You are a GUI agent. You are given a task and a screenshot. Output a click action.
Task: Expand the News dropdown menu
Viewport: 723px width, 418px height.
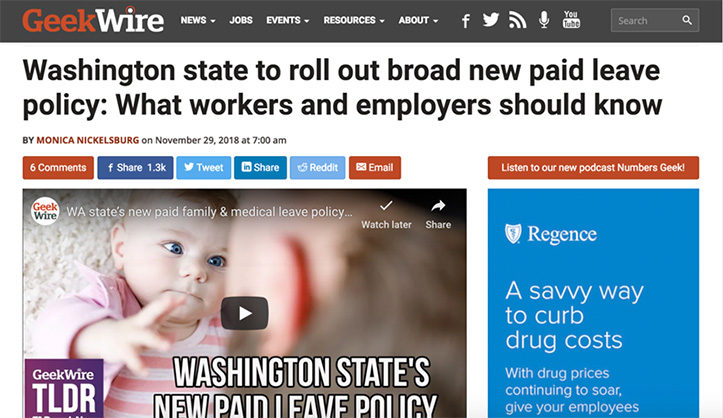click(x=198, y=20)
